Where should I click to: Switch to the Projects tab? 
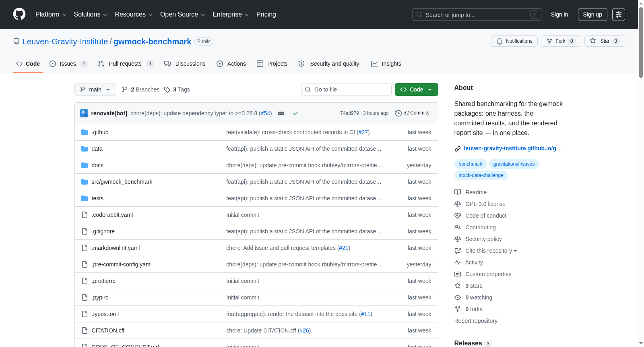point(272,64)
